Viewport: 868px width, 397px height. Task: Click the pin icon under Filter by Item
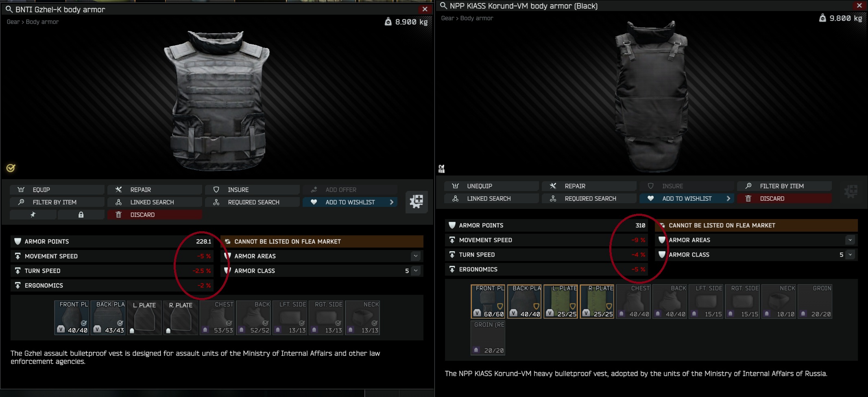33,215
